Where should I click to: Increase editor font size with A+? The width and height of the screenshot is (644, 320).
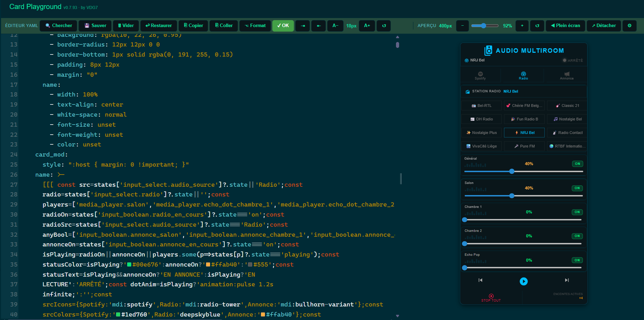[367, 26]
